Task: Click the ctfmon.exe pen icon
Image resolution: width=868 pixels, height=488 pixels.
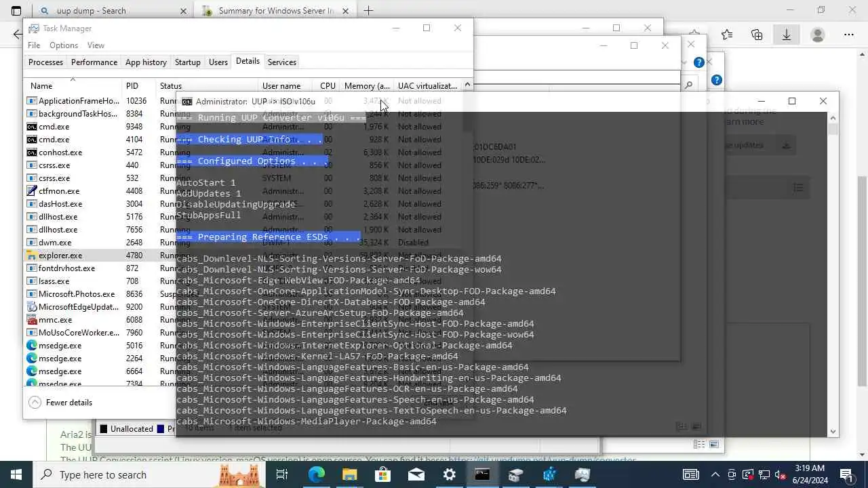Action: click(x=31, y=191)
